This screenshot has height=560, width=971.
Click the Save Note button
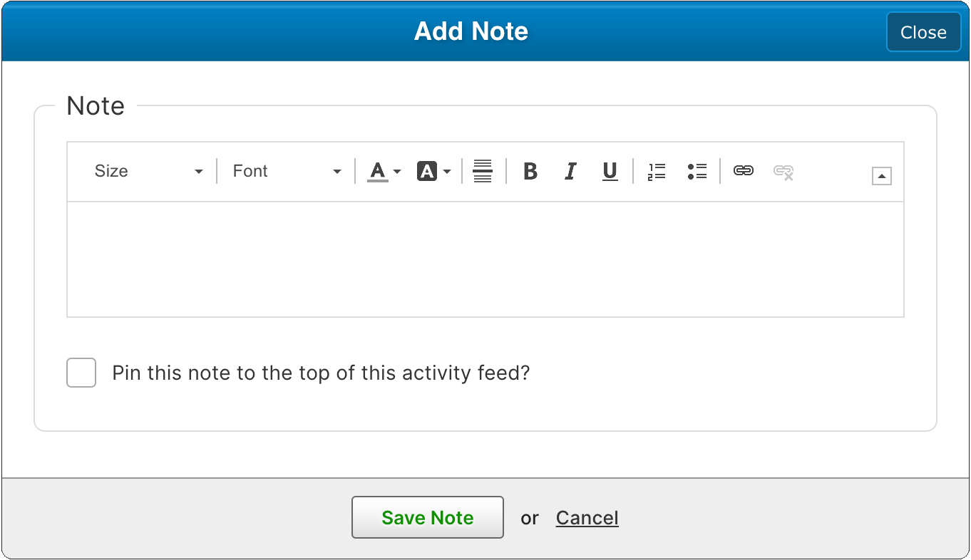(x=427, y=517)
